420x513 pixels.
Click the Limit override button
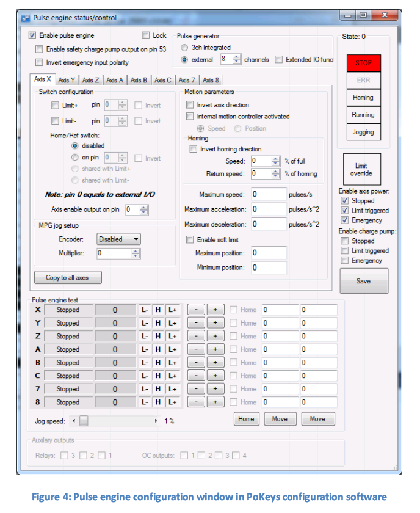pyautogui.click(x=362, y=170)
